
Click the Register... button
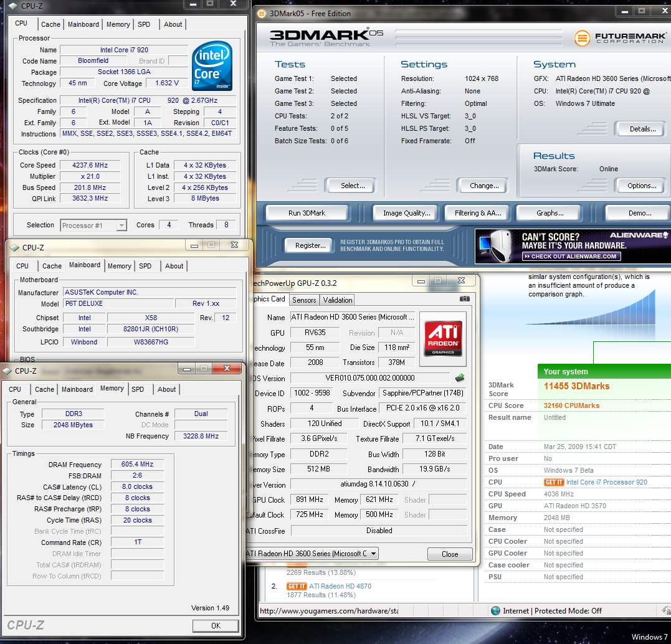[308, 245]
